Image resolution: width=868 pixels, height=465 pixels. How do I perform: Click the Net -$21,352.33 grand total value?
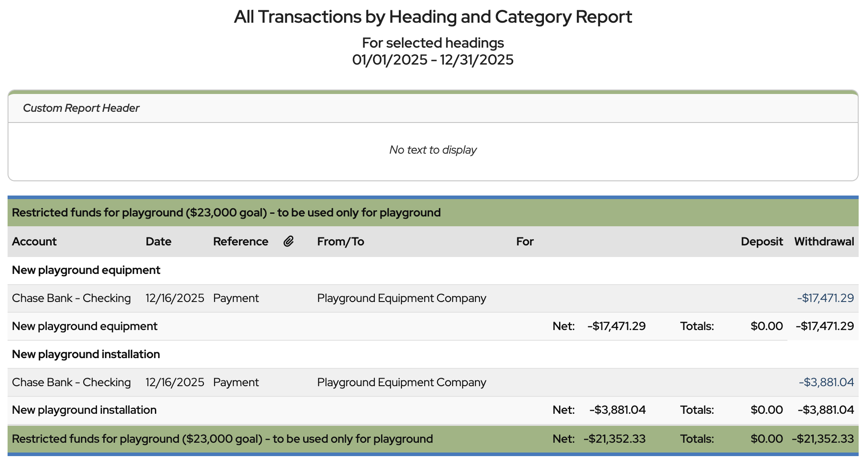pos(614,439)
